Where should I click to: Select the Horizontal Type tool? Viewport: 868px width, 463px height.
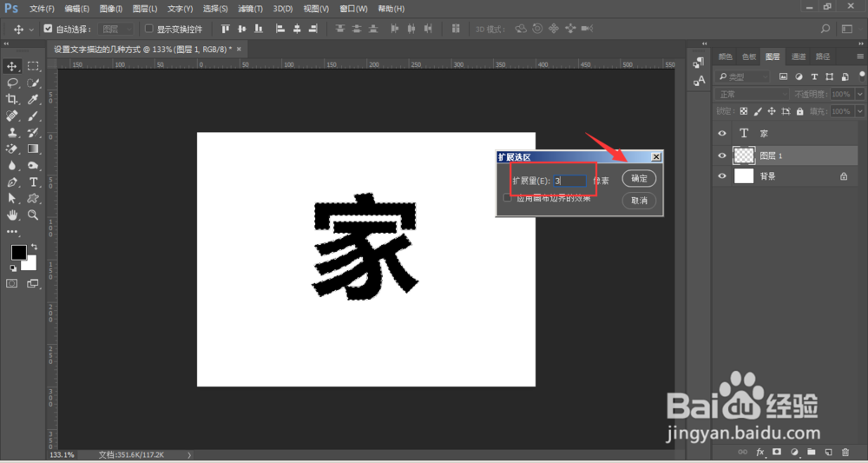click(33, 182)
